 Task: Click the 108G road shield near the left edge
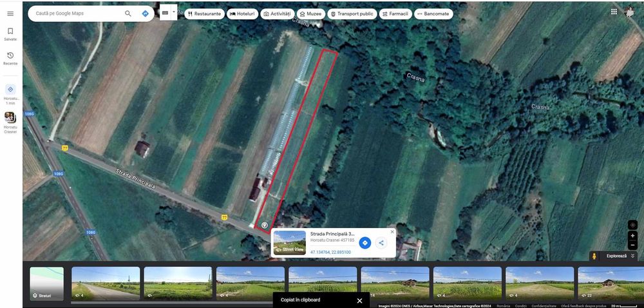pyautogui.click(x=29, y=113)
